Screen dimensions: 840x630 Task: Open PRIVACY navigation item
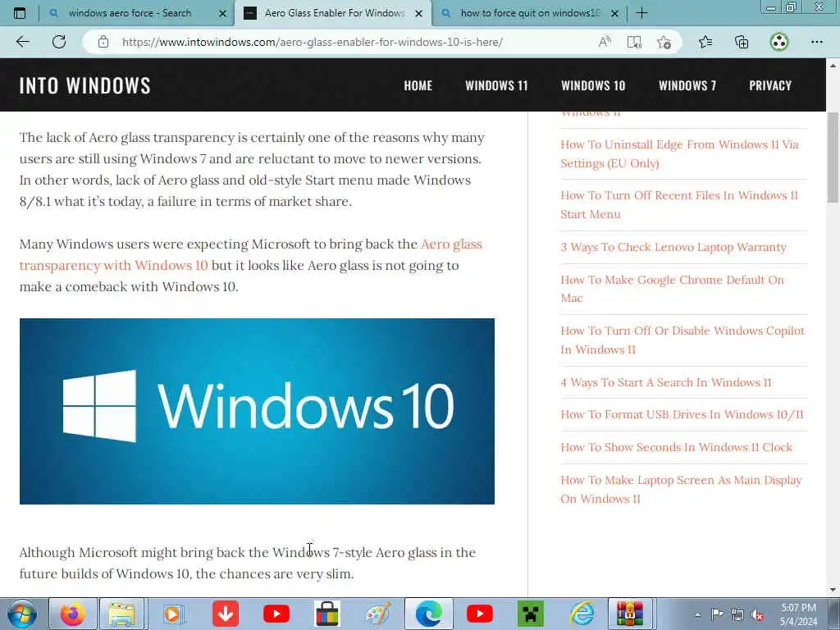click(770, 85)
